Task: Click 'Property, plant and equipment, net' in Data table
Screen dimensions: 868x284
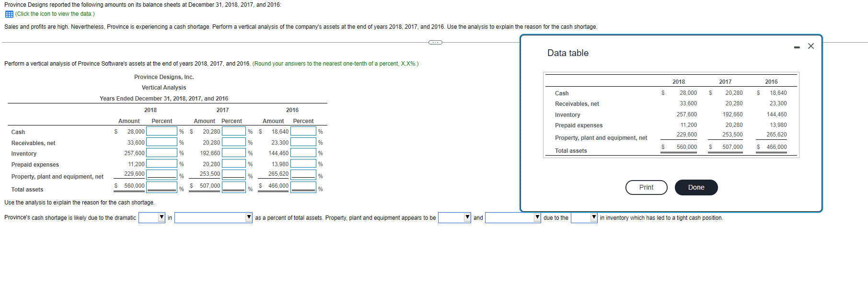Action: point(601,138)
